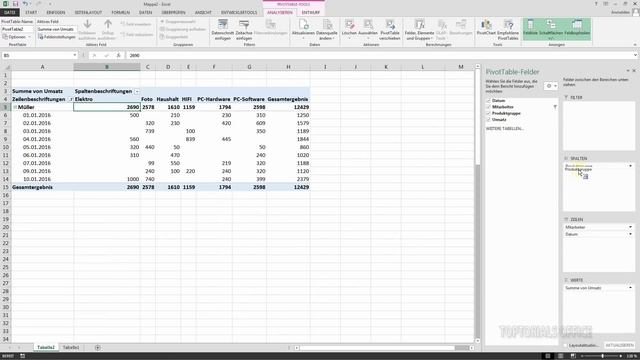Click the Aktives Feld box showing Summe von Umsatz
Screen dimensions: 640x360
(56, 29)
